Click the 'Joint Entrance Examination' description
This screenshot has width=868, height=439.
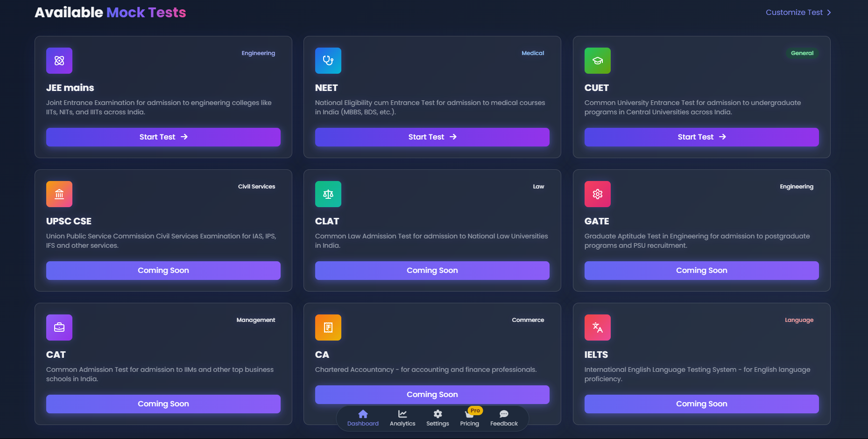[x=159, y=107]
